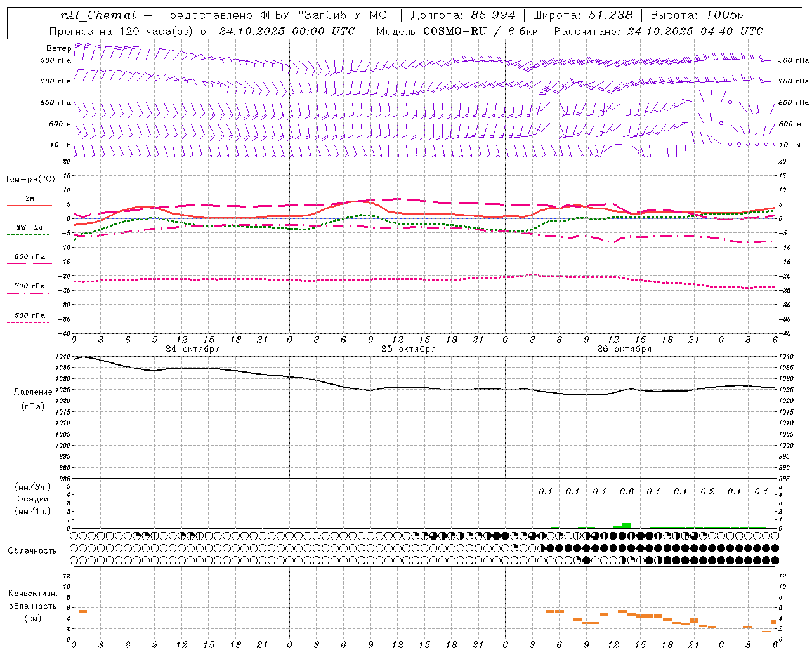Image resolution: width=812 pixels, height=650 pixels.
Task: Select the 26 октября date label
Action: (x=624, y=349)
